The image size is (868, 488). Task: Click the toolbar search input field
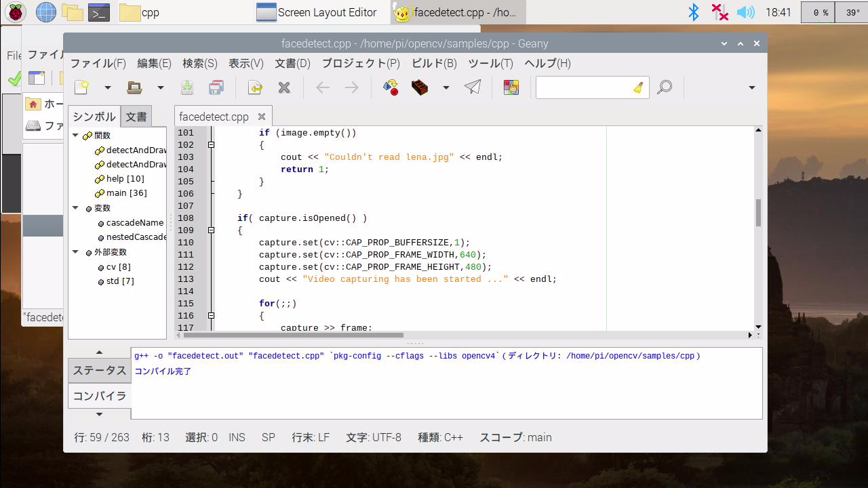point(583,87)
